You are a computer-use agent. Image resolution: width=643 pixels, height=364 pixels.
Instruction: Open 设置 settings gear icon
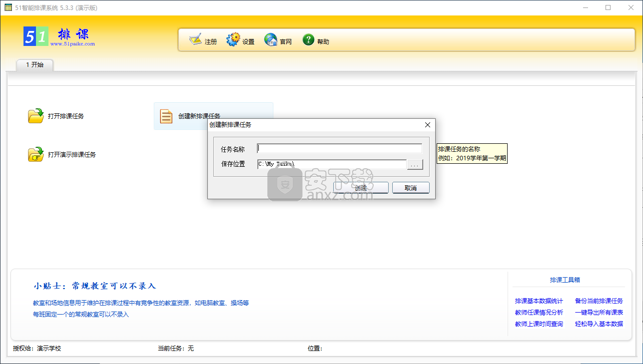[233, 40]
